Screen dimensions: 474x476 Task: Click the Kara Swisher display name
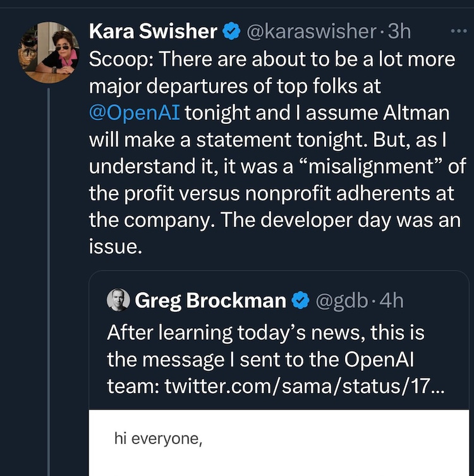tap(153, 31)
